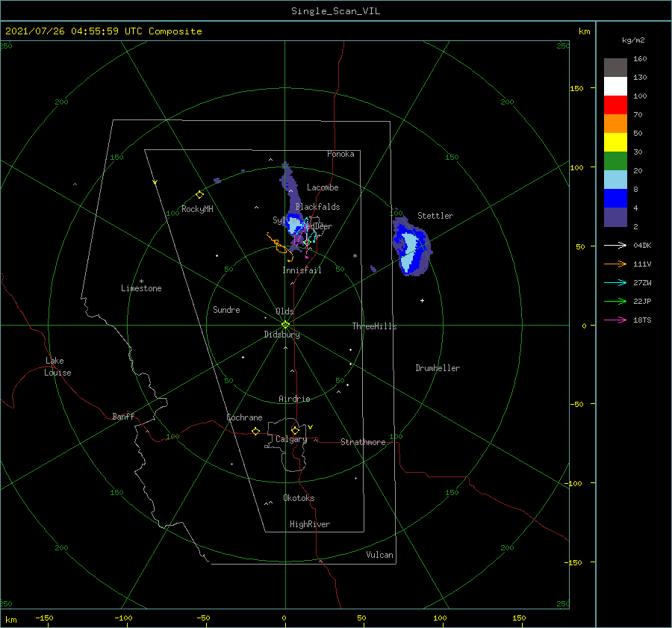672x628 pixels.
Task: Click the green 22JP track arrow in legend
Action: (615, 302)
